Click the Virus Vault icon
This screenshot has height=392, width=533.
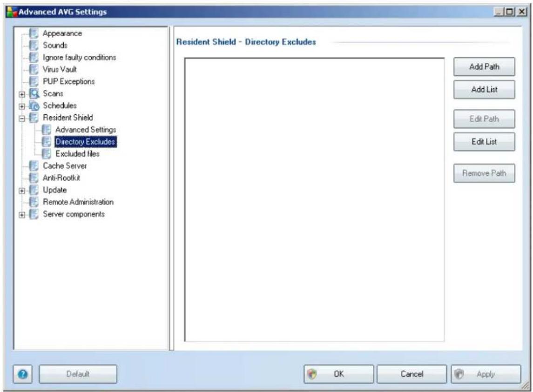[34, 69]
